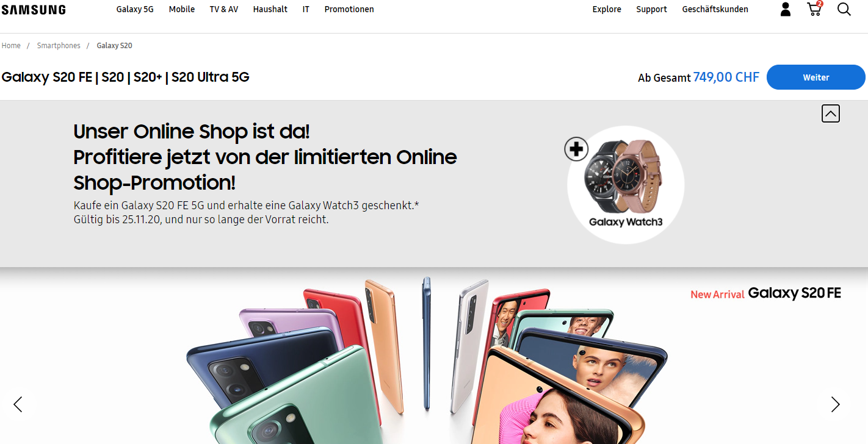Go to previous carousel slide arrow

tap(18, 404)
